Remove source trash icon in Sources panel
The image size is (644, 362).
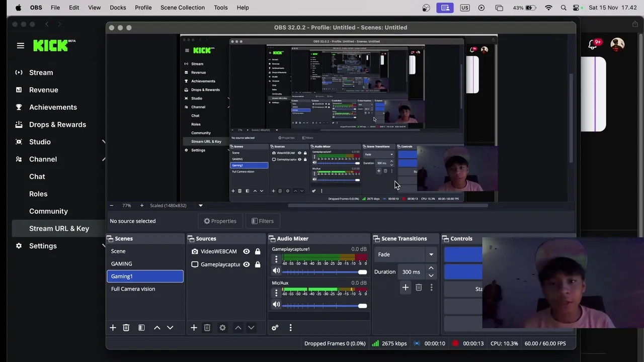tap(207, 328)
